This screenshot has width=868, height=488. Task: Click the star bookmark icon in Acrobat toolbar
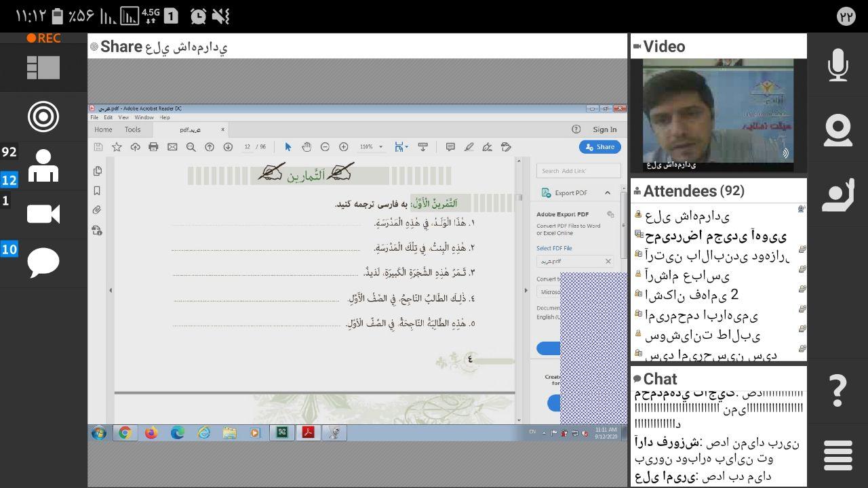click(117, 147)
